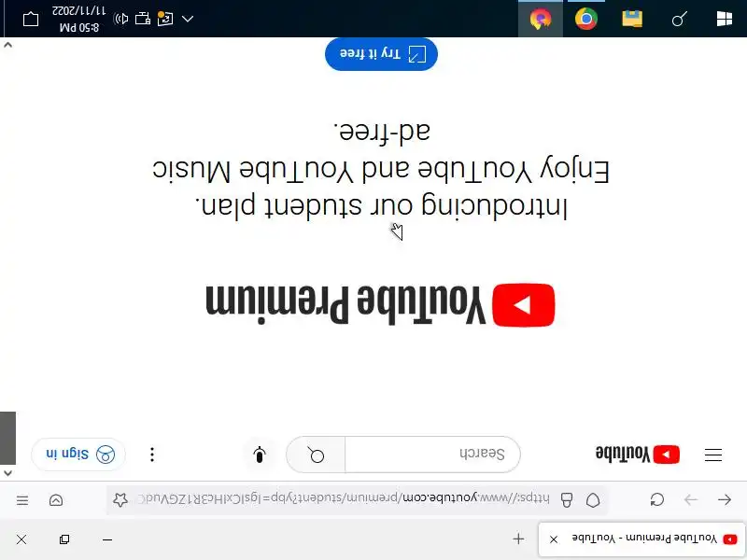Click the tray icon with orange dot
Viewport: 747px width, 560px height.
point(165,19)
